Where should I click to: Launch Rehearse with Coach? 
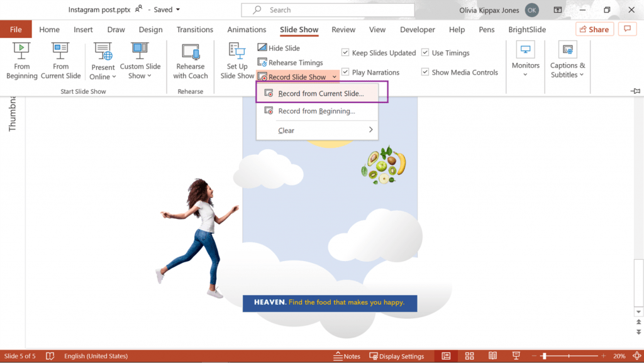(x=190, y=61)
